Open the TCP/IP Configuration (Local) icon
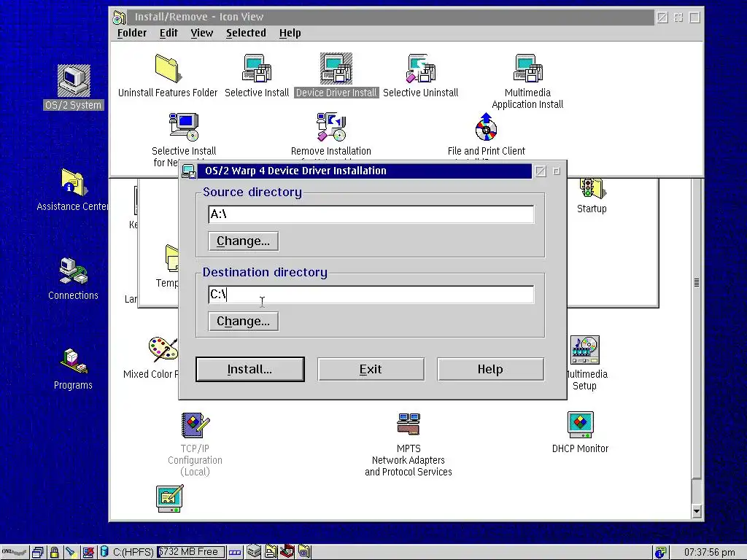 click(196, 425)
